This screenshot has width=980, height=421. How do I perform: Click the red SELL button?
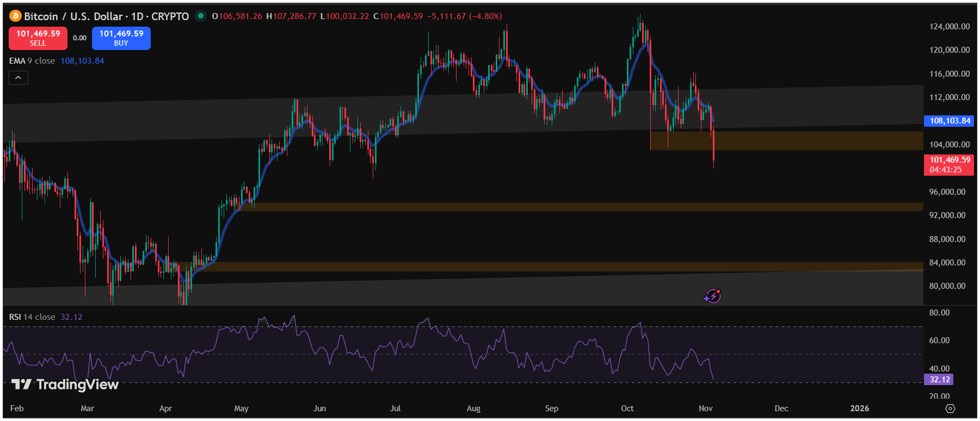38,38
